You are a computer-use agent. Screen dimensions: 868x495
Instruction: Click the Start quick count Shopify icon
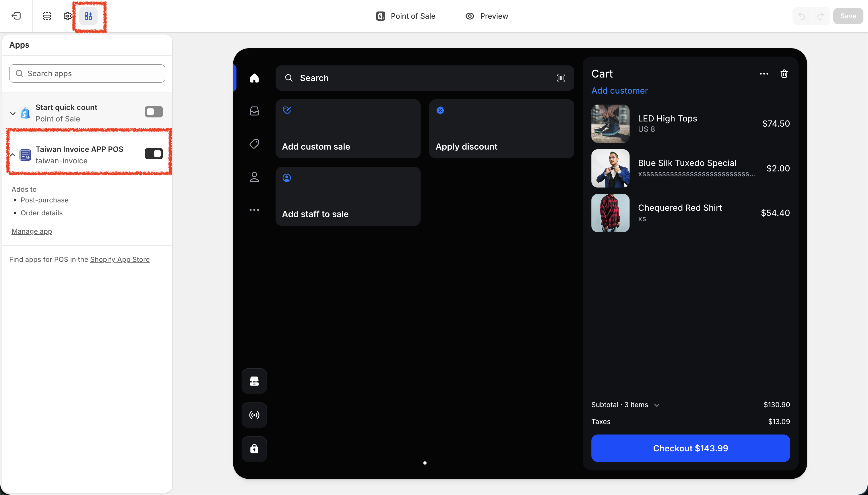point(25,113)
